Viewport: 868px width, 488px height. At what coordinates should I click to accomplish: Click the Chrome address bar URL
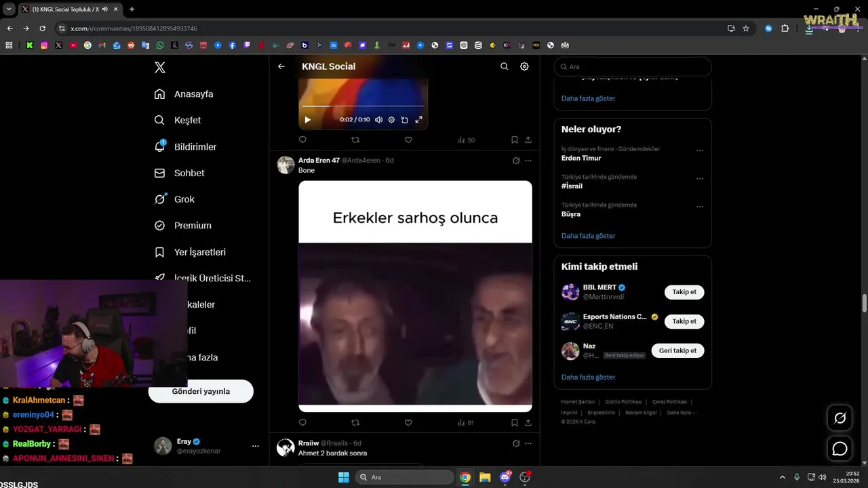134,28
